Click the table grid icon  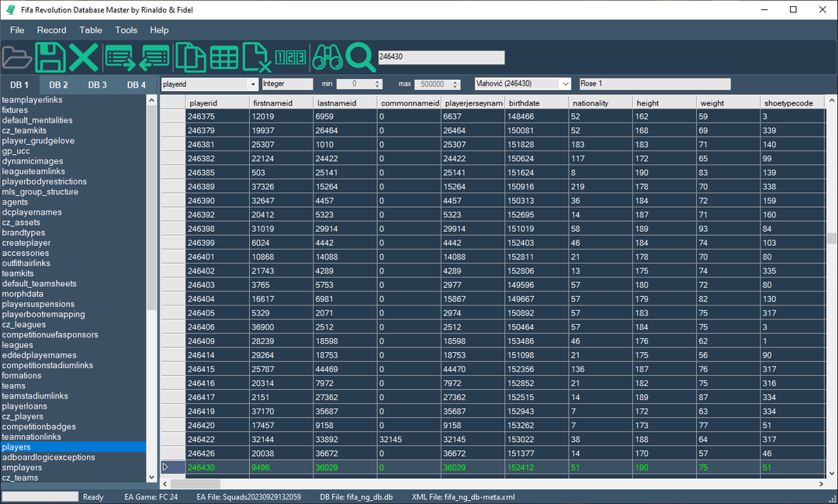[x=224, y=57]
